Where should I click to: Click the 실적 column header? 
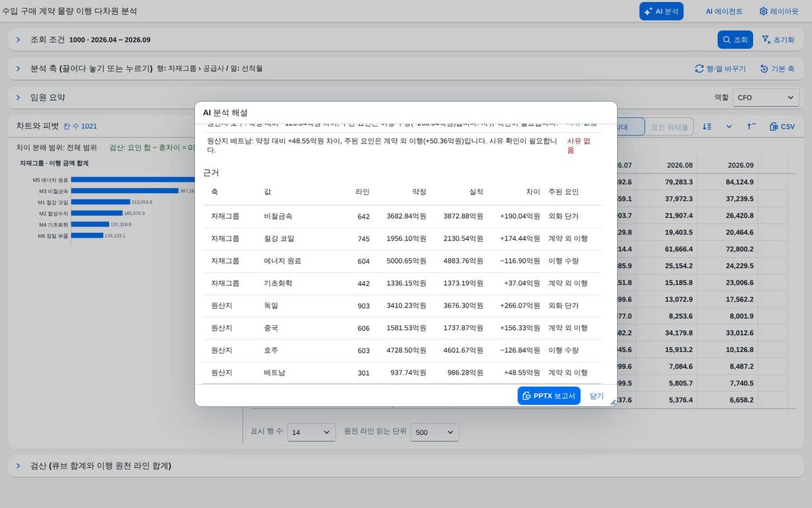[476, 192]
